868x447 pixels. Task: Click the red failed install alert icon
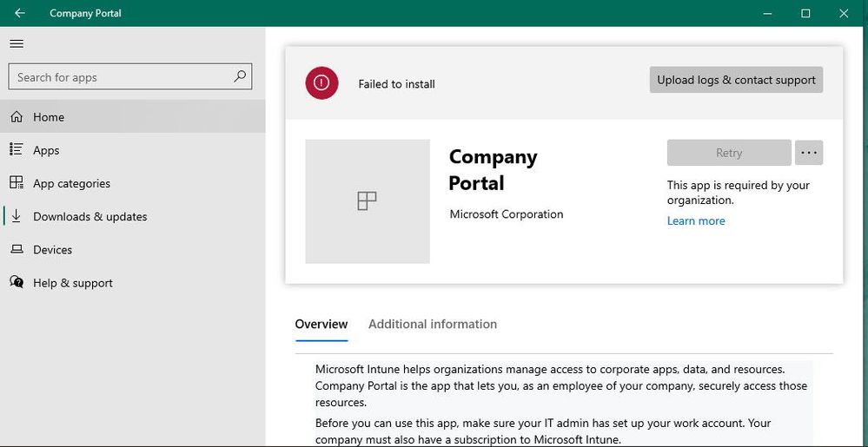point(321,82)
